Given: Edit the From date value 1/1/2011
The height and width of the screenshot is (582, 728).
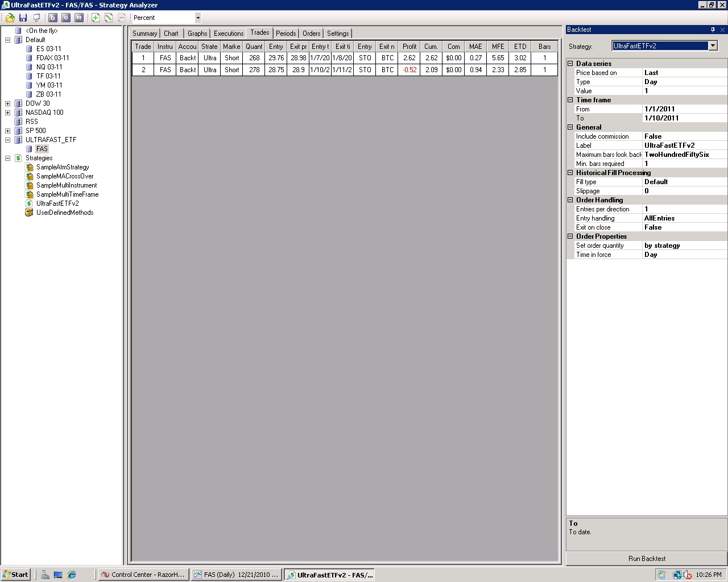Looking at the screenshot, I should click(684, 109).
